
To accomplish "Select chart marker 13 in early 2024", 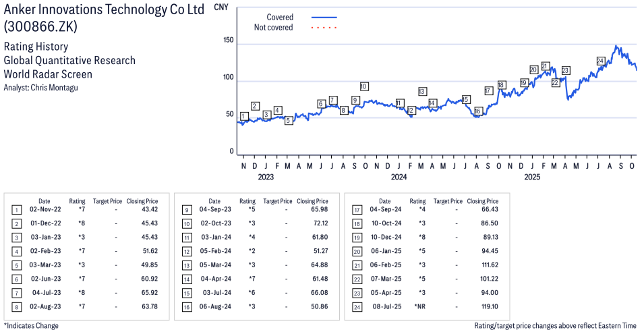I will (422, 92).
